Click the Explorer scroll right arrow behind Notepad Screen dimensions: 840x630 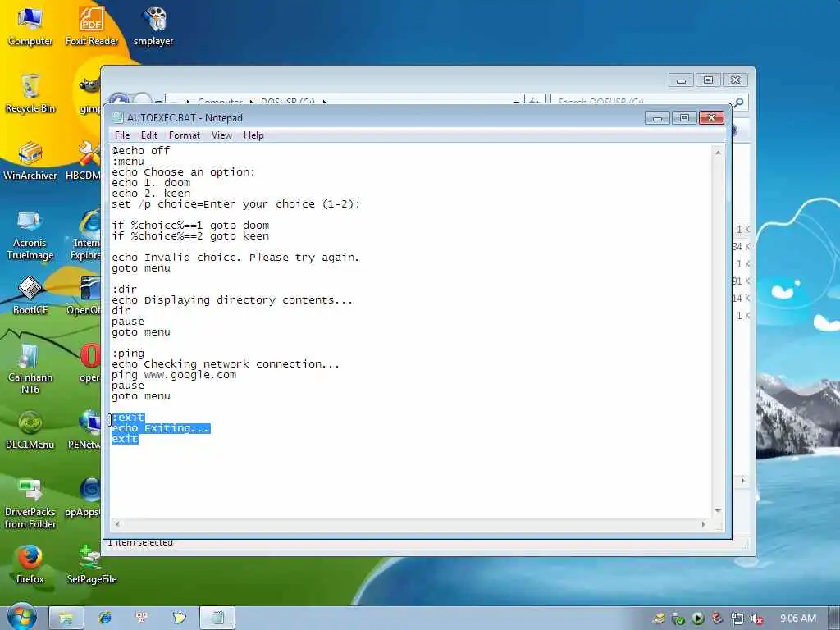click(x=742, y=481)
